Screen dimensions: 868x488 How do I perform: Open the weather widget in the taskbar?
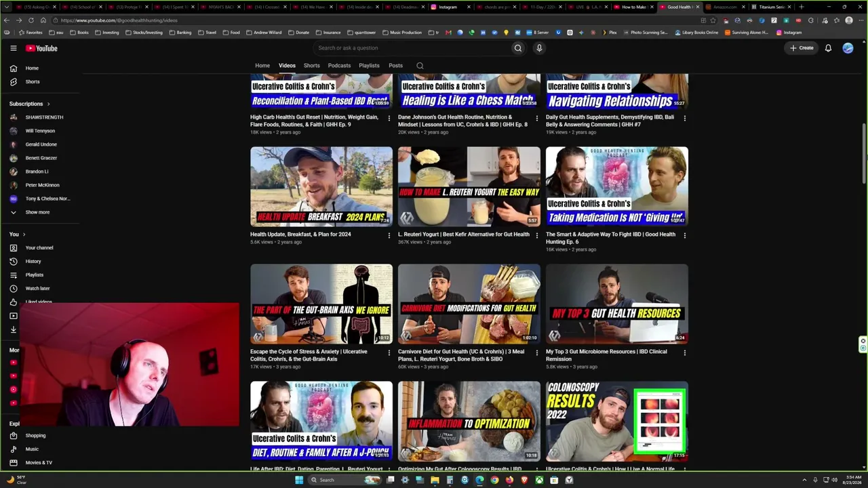pyautogui.click(x=17, y=480)
